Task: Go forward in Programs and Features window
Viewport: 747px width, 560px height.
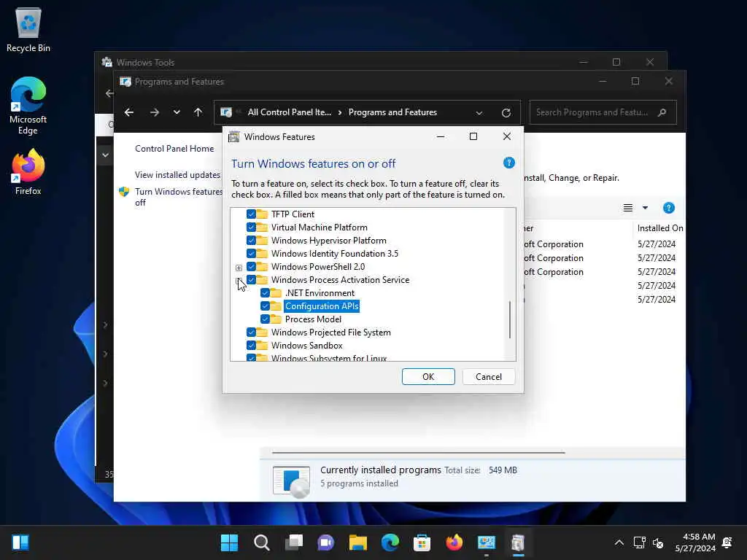Action: (x=155, y=112)
